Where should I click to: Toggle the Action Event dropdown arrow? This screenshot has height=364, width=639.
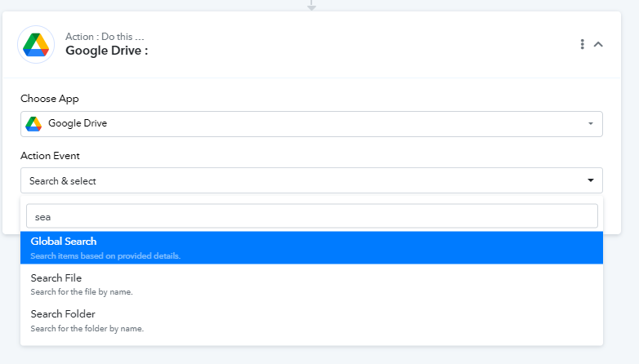point(591,180)
